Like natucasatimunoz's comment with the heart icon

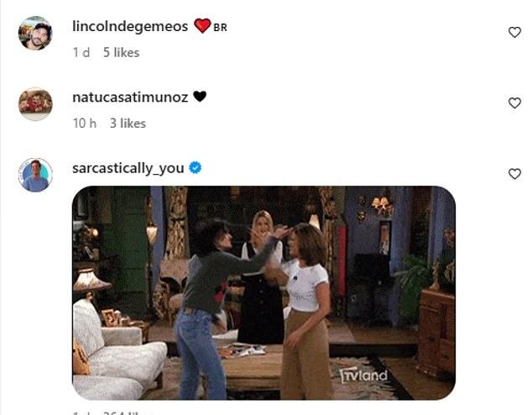click(x=514, y=102)
